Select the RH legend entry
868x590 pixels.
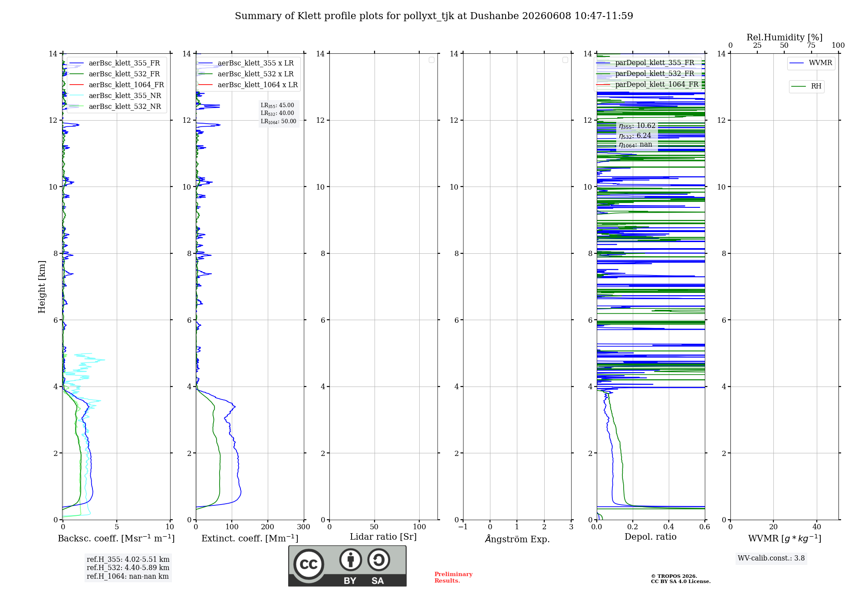point(807,86)
